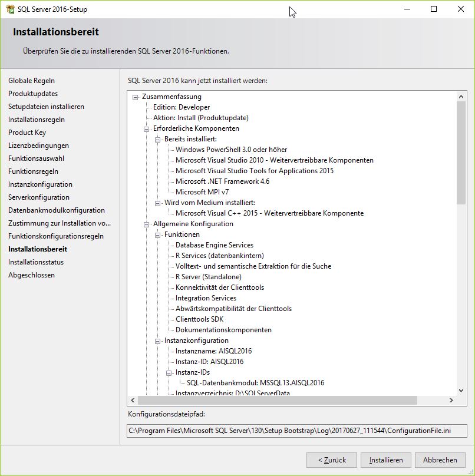Maximize the SQL Server 2016 Setup window
The image size is (475, 476).
(434, 9)
